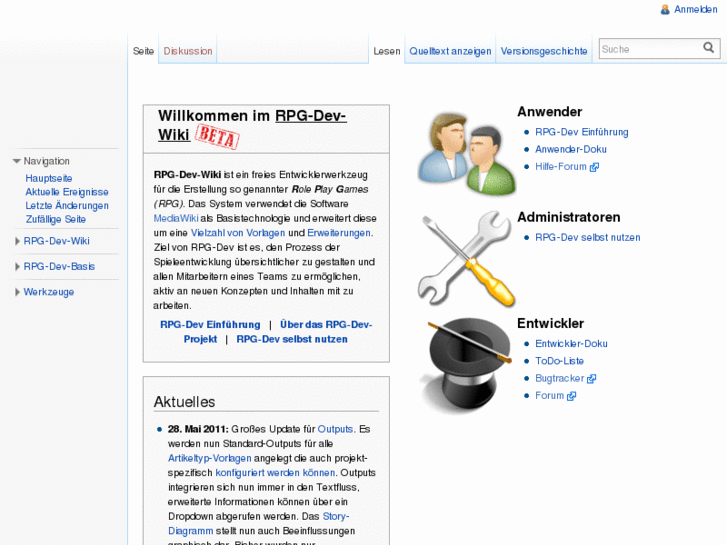The width and height of the screenshot is (727, 545).
Task: Open the Bugtracker link
Action: point(559,378)
